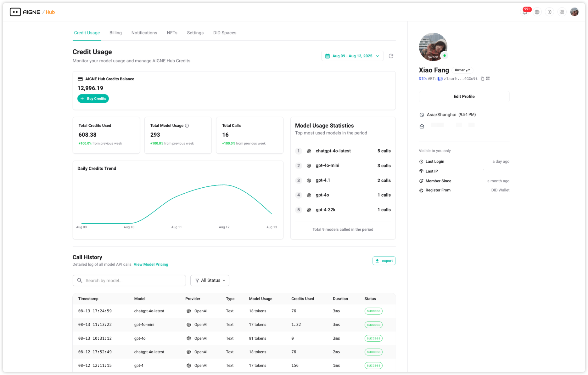Show the DID QR code icon
The width and height of the screenshot is (588, 375).
click(488, 79)
